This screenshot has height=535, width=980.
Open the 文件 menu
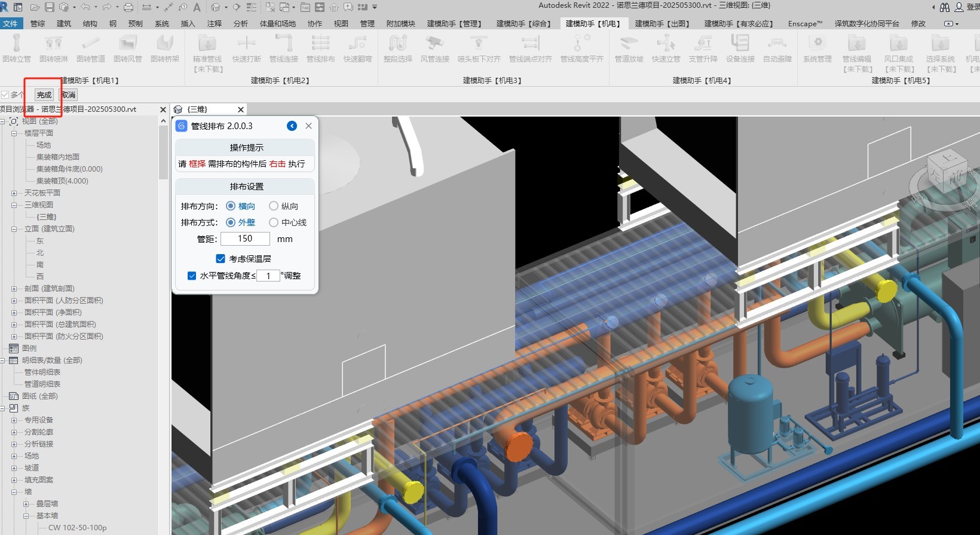[x=11, y=24]
